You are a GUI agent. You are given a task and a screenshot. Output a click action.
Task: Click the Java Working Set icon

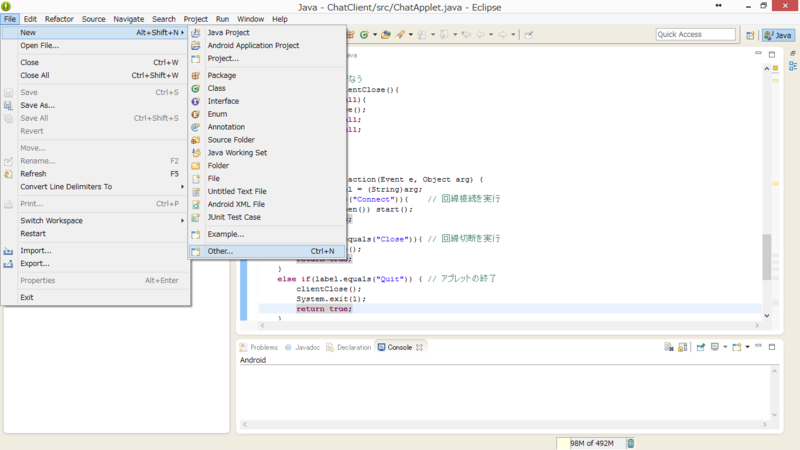pos(196,153)
